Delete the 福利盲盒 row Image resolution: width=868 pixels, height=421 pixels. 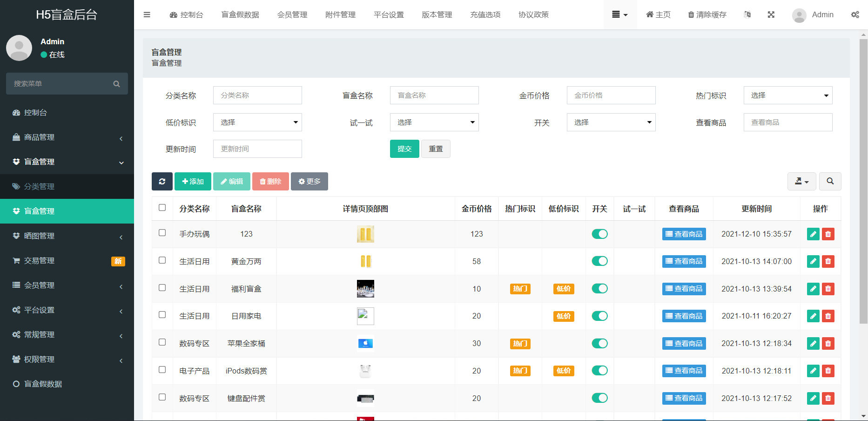tap(828, 289)
